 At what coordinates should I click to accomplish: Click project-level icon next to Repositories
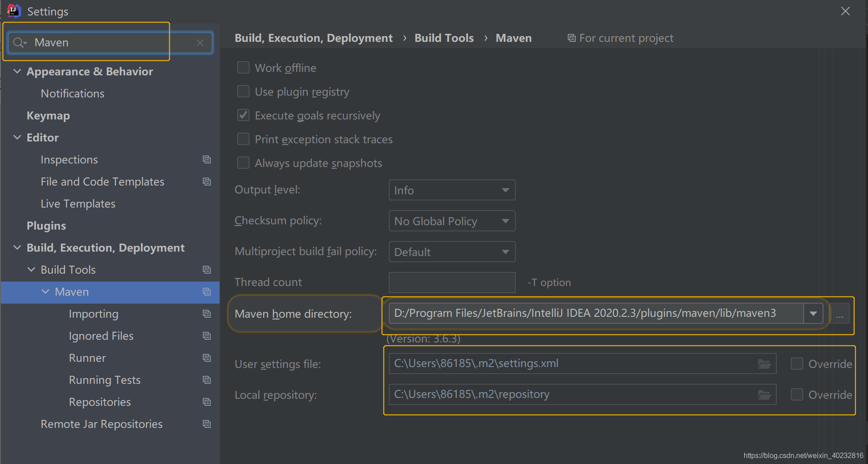click(207, 402)
